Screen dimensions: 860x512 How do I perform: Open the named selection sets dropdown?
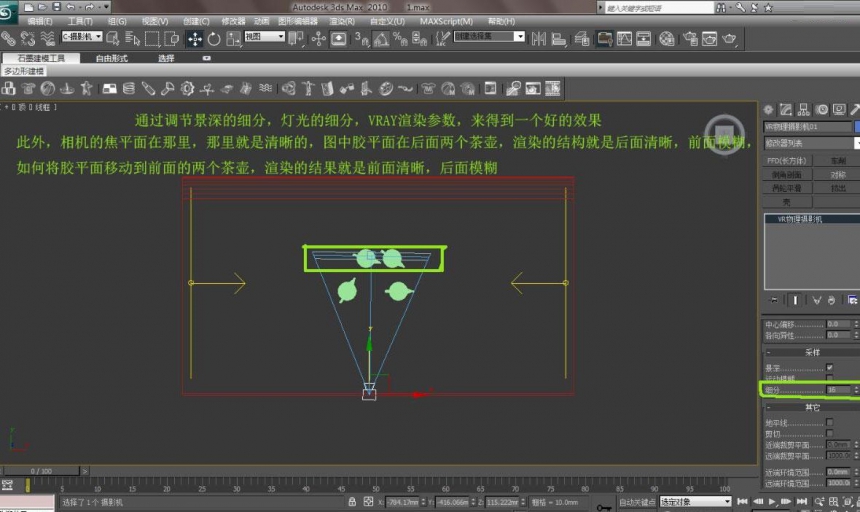tap(489, 36)
